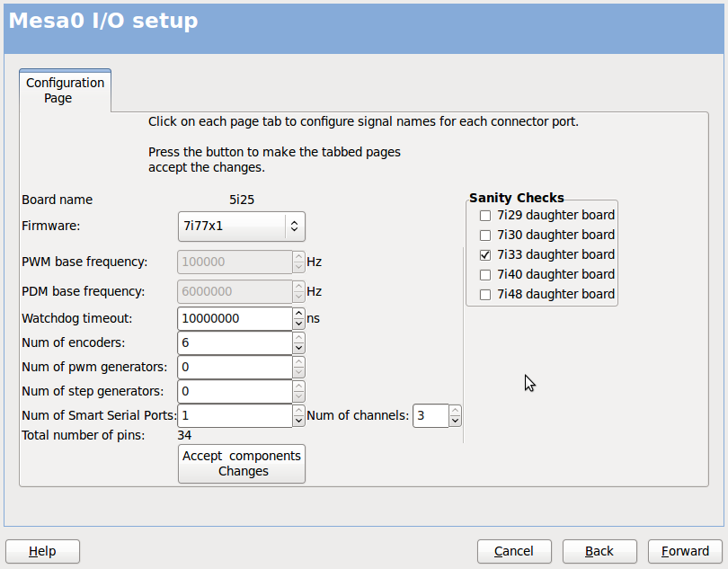728x569 pixels.
Task: Increase Num of pwm generators value
Action: click(x=298, y=362)
